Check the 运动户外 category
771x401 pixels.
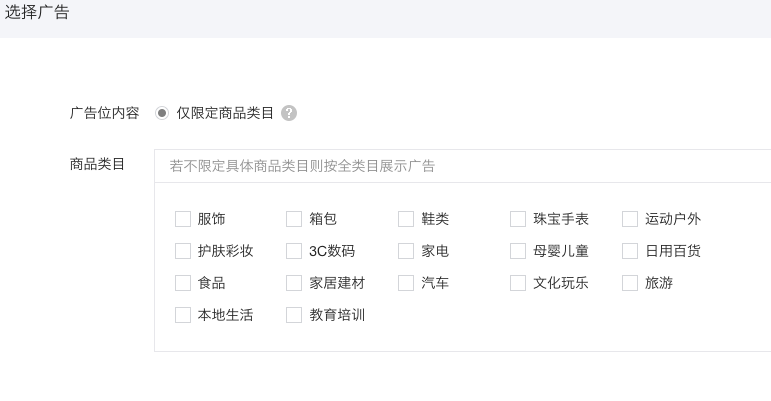(x=630, y=219)
